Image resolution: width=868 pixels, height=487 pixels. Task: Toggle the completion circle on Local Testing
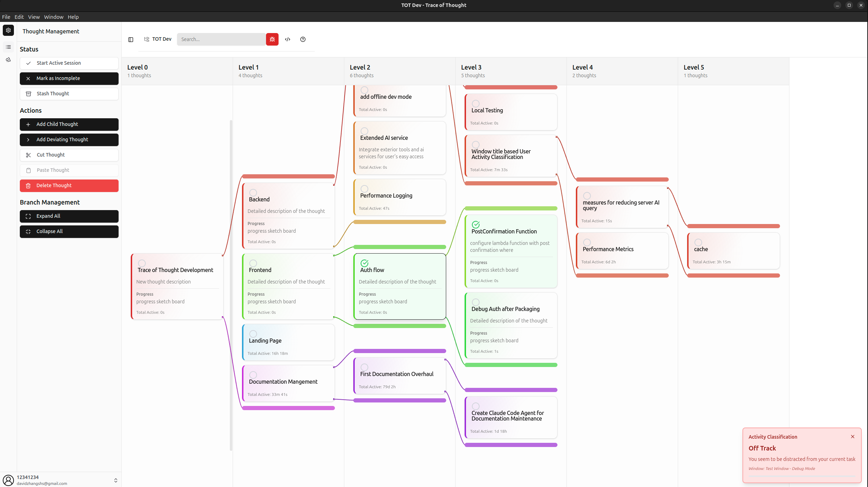[x=476, y=103]
